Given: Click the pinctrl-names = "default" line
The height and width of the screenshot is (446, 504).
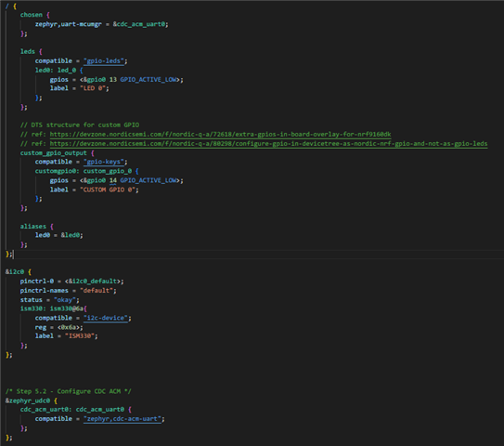Looking at the screenshot, I should 68,291.
